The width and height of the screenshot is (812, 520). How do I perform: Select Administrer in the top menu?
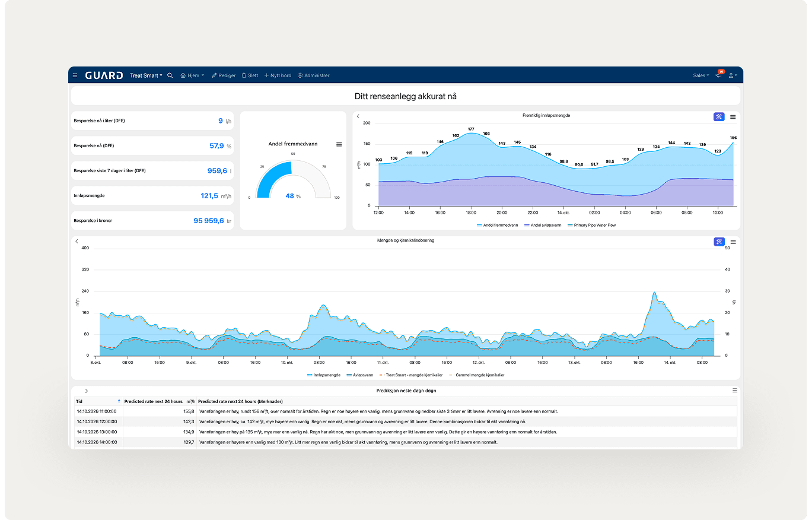coord(313,75)
